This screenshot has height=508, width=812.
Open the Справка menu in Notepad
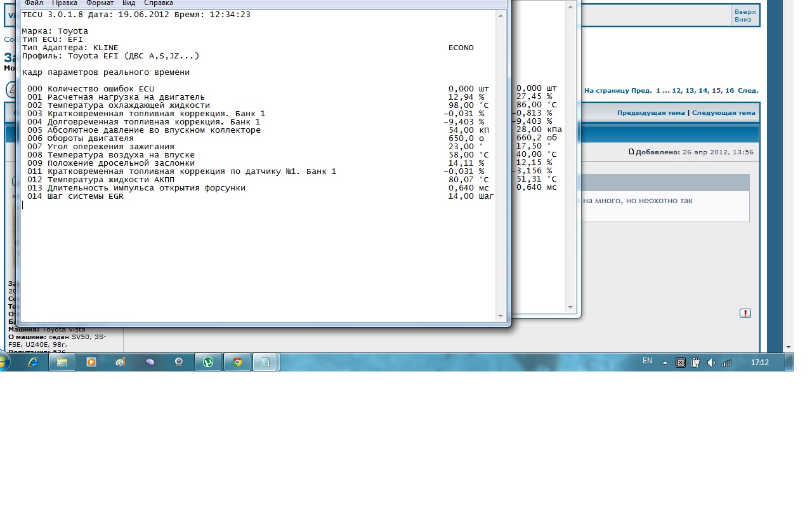pos(159,3)
